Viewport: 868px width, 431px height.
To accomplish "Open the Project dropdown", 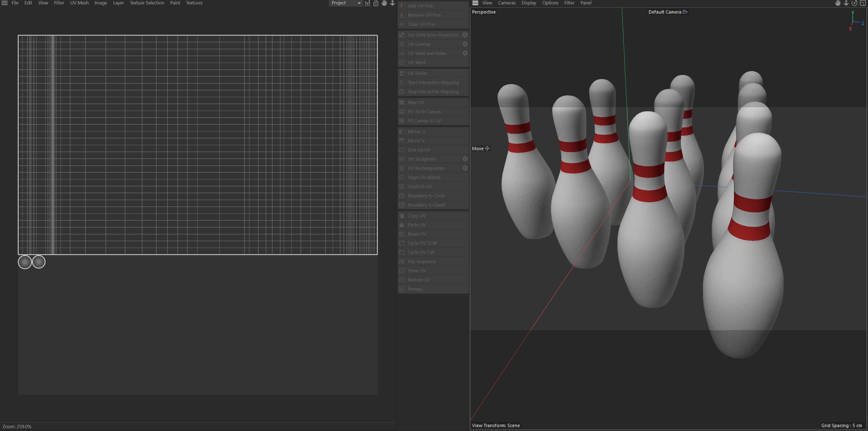I will click(x=345, y=3).
